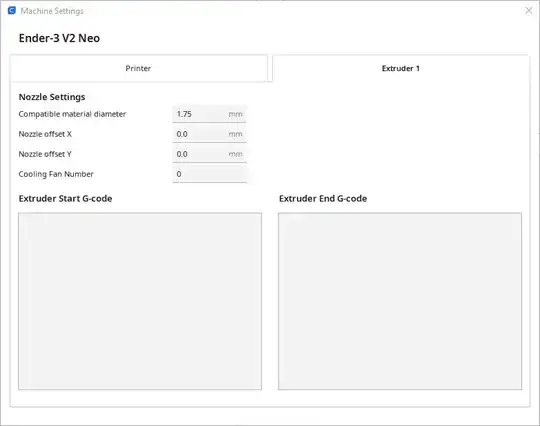540x426 pixels.
Task: Click the Extruder Start G-code heading
Action: [x=65, y=198]
